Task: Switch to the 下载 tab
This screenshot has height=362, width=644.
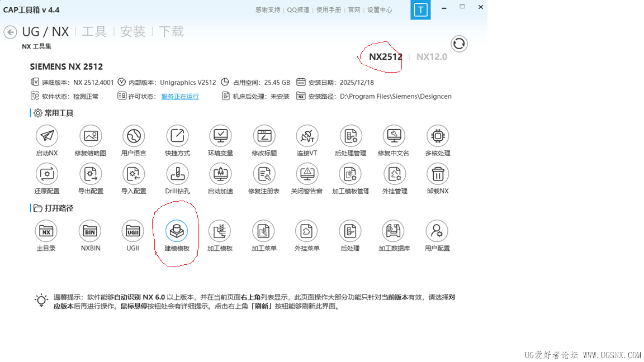Action: pos(171,32)
